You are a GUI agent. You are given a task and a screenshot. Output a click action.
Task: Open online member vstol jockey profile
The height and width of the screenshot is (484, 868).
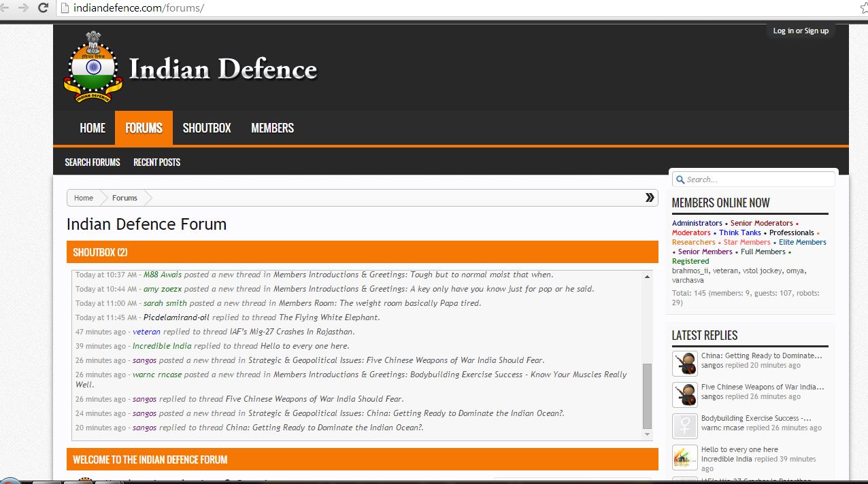point(763,271)
